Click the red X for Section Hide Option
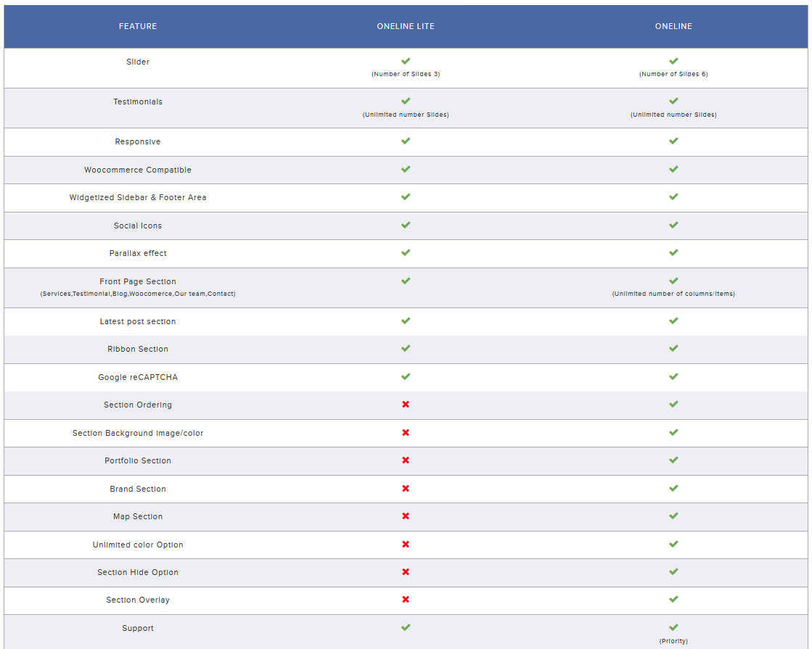812x649 pixels. [406, 572]
